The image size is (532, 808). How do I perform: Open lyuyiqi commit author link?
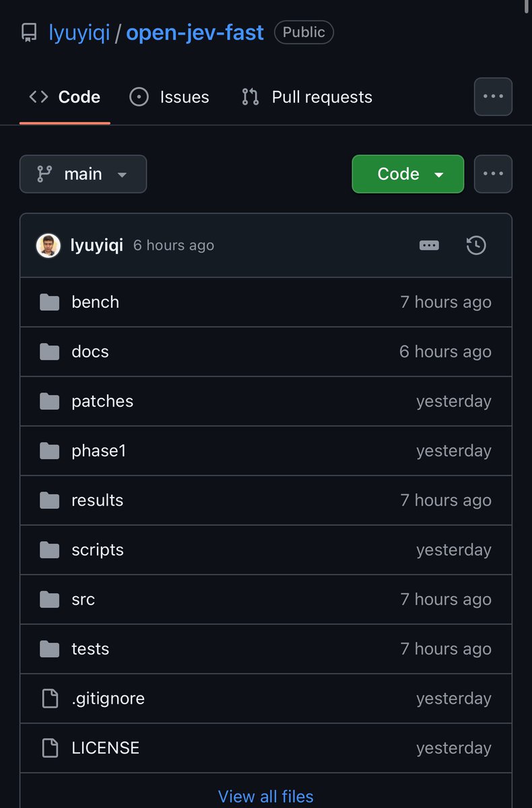point(96,245)
